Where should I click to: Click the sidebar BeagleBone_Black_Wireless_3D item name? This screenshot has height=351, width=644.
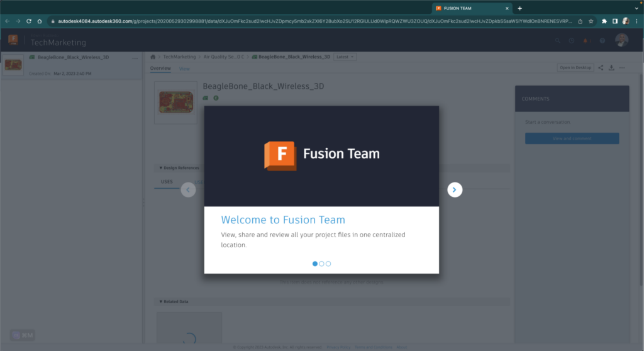[x=74, y=57]
